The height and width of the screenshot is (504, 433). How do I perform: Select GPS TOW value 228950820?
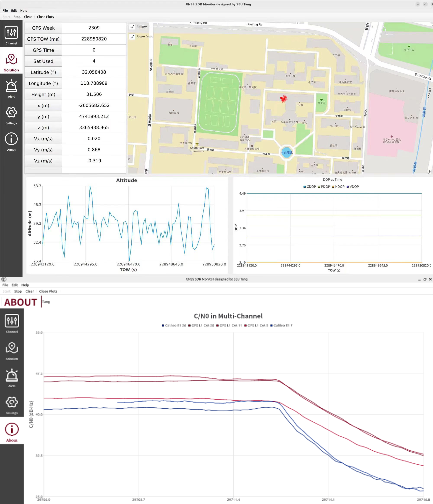94,39
